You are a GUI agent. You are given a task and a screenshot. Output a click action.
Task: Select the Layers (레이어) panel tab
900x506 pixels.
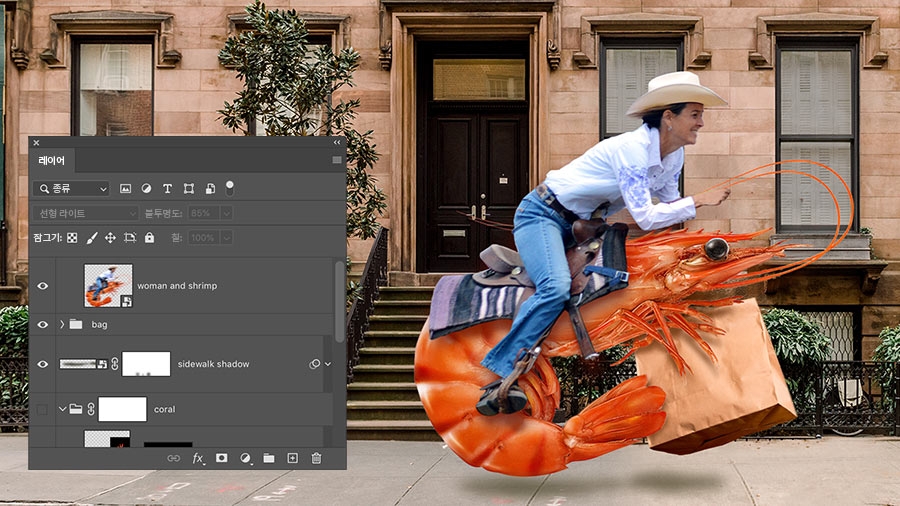tap(52, 160)
